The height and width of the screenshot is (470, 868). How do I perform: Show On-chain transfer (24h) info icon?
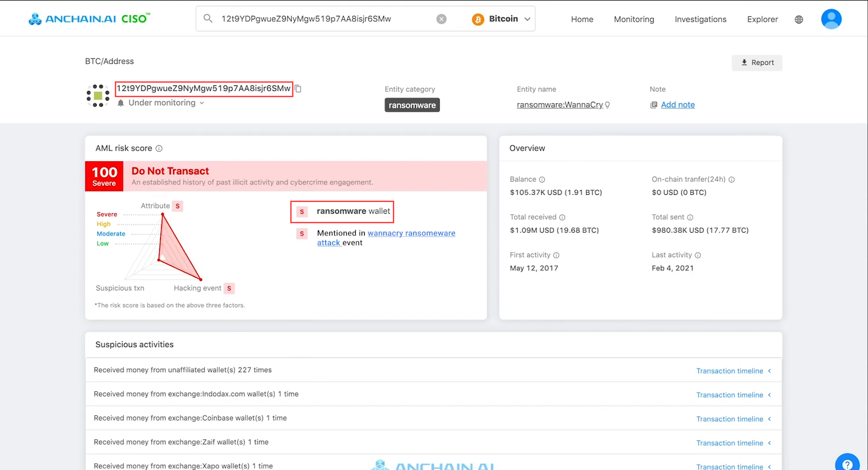[731, 179]
